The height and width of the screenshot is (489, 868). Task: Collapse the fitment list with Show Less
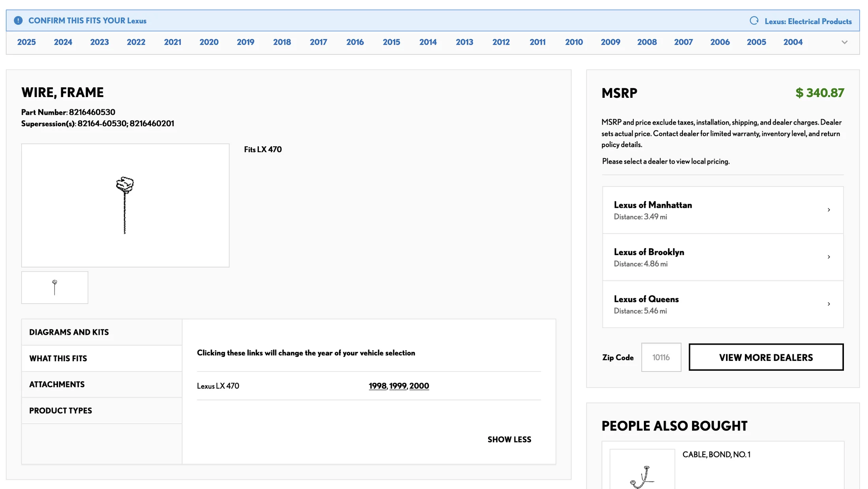coord(509,439)
